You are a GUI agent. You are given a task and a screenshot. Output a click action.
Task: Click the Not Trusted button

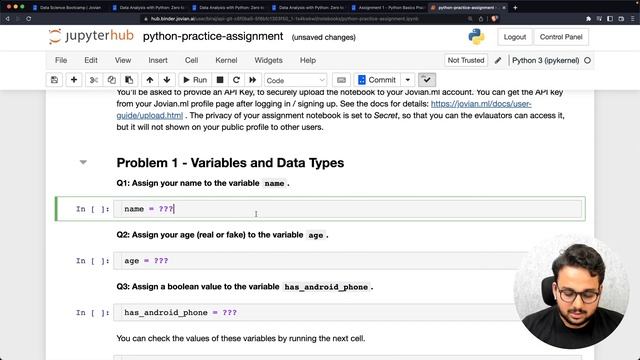coord(466,60)
